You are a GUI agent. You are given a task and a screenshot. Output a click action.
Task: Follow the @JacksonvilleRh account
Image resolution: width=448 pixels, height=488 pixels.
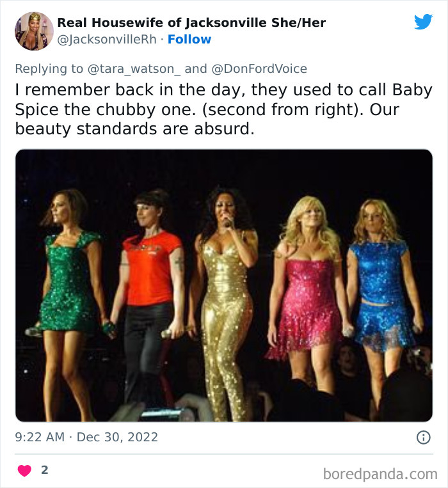tap(189, 40)
